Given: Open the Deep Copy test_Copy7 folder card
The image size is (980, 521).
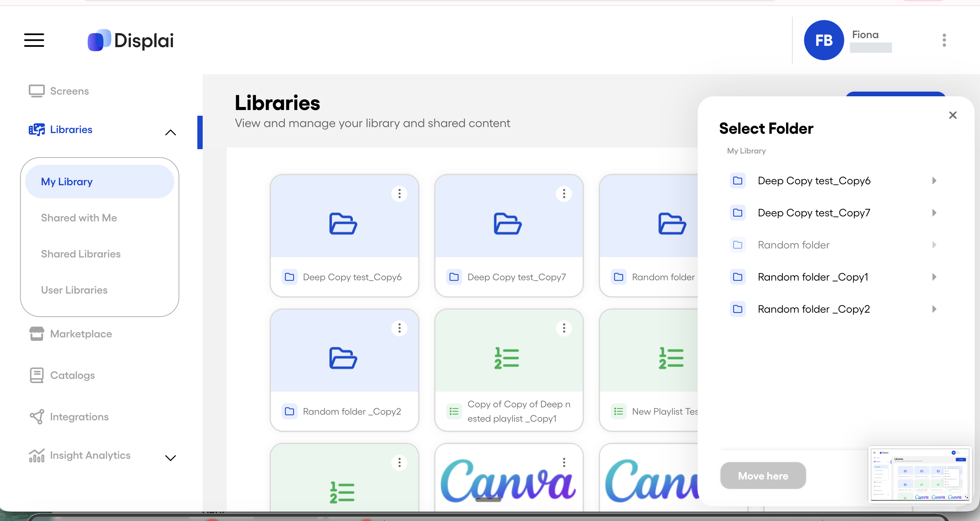Looking at the screenshot, I should tap(509, 235).
